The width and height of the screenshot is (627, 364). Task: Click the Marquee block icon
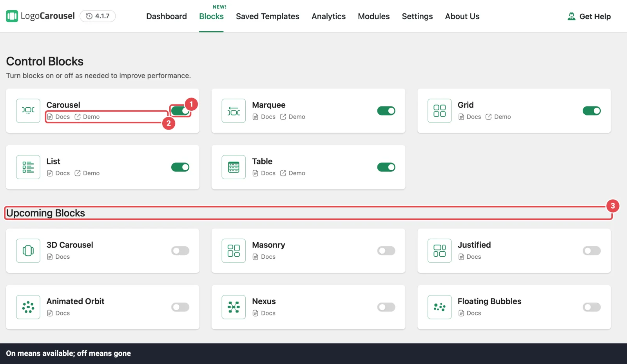coord(234,111)
